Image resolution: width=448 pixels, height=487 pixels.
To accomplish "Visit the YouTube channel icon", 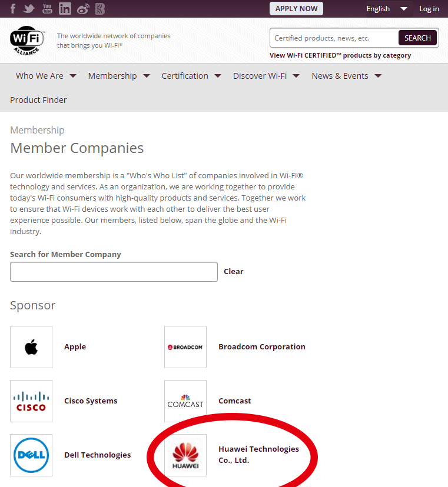I will click(47, 9).
